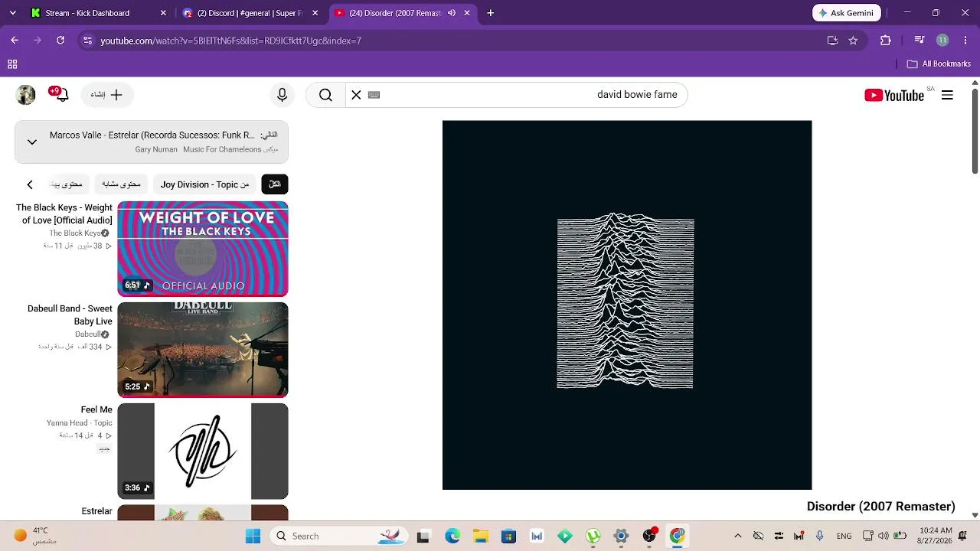Image resolution: width=980 pixels, height=551 pixels.
Task: Open the Chrome extensions puzzle icon
Action: click(x=886, y=41)
